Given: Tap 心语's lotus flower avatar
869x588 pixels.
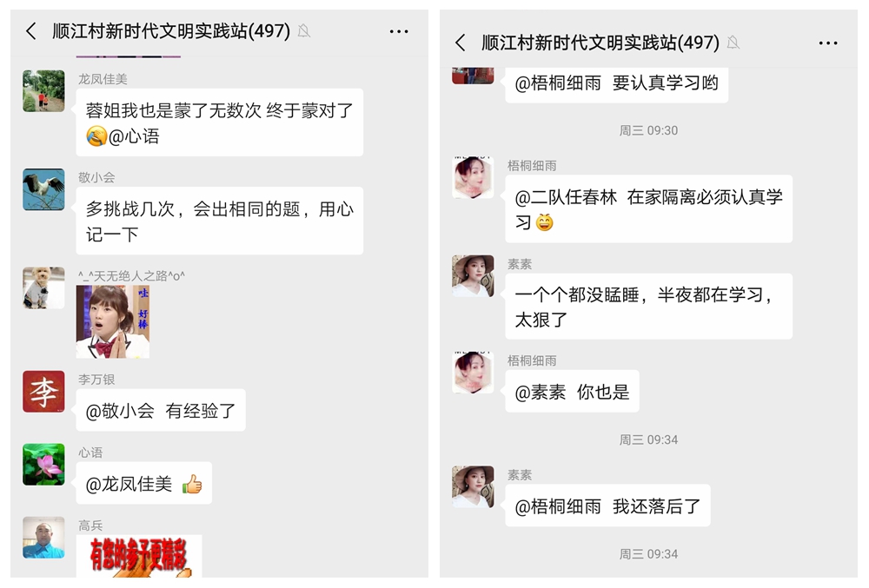Looking at the screenshot, I should tap(43, 465).
